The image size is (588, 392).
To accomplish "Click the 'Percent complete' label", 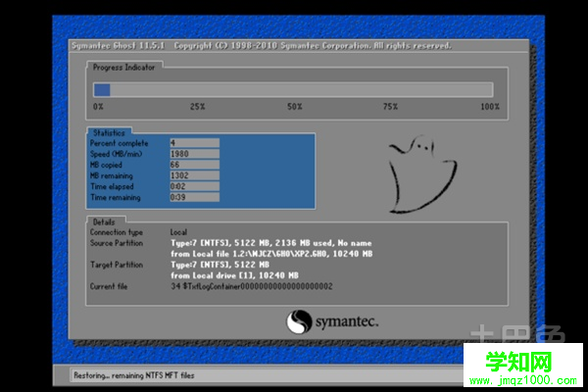I will pyautogui.click(x=119, y=143).
